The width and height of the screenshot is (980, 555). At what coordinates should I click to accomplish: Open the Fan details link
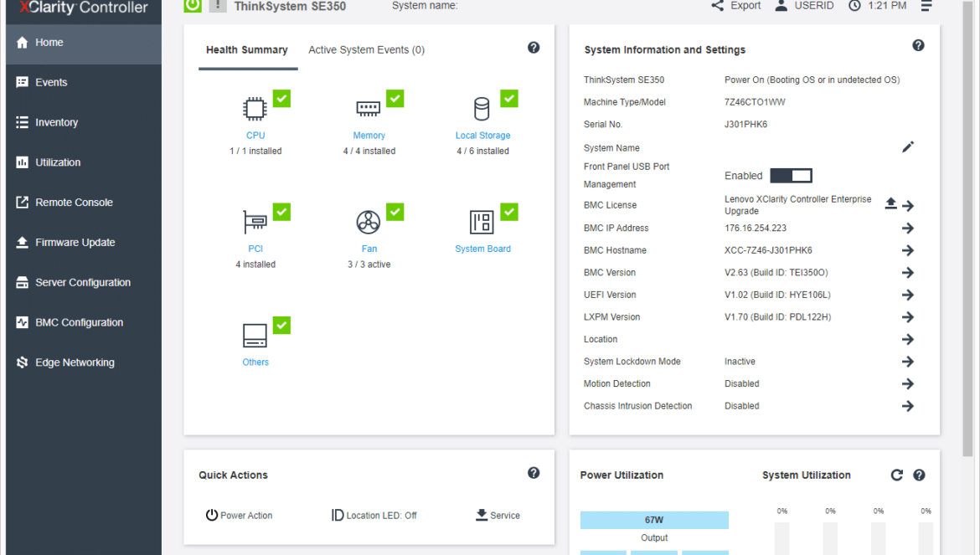369,249
